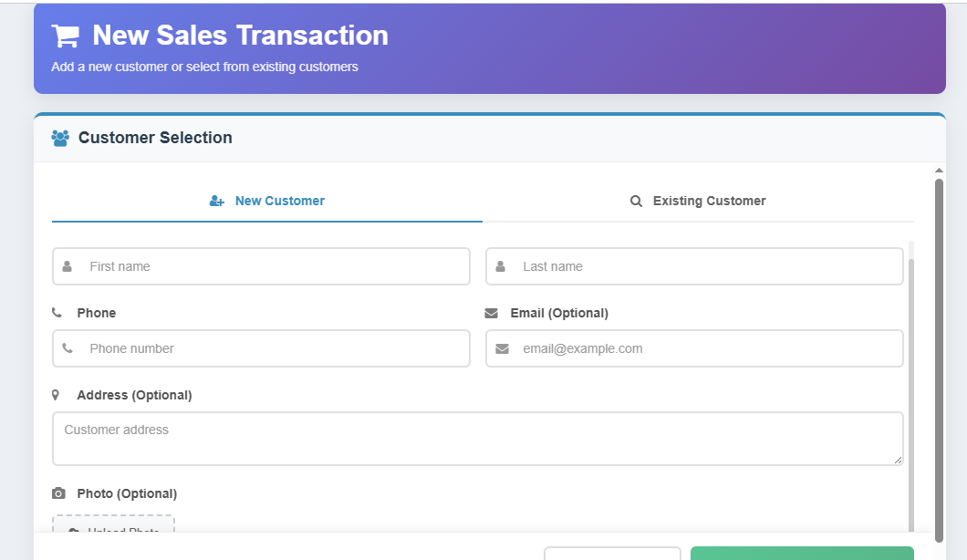Click inside the Last name field

pyautogui.click(x=693, y=266)
